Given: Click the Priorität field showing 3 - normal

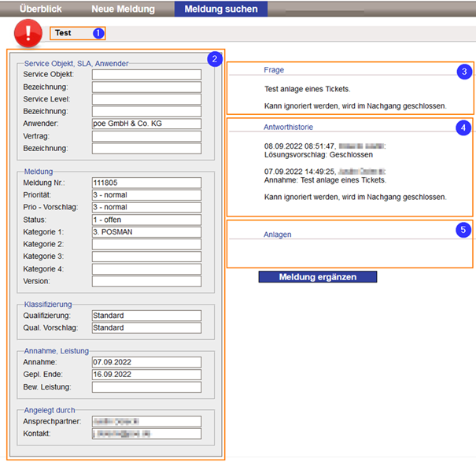Looking at the screenshot, I should 146,195.
